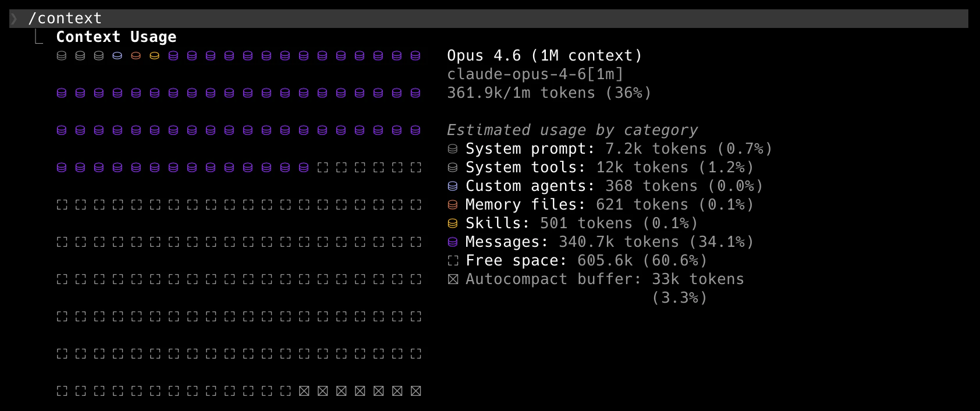Image resolution: width=980 pixels, height=411 pixels.
Task: Select 'Autocompact buffer: 33k tokens' text
Action: (x=605, y=279)
